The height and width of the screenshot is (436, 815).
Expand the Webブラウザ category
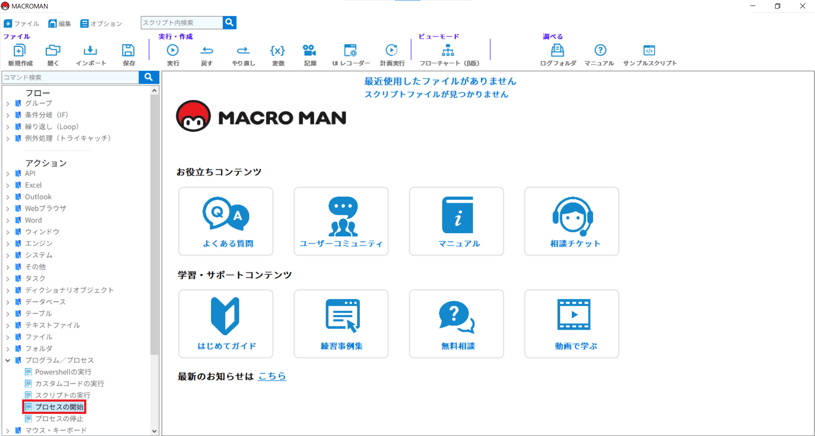(8, 208)
